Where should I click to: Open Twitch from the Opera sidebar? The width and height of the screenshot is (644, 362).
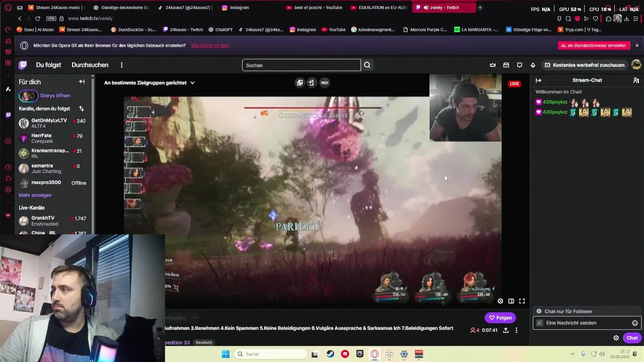8,115
